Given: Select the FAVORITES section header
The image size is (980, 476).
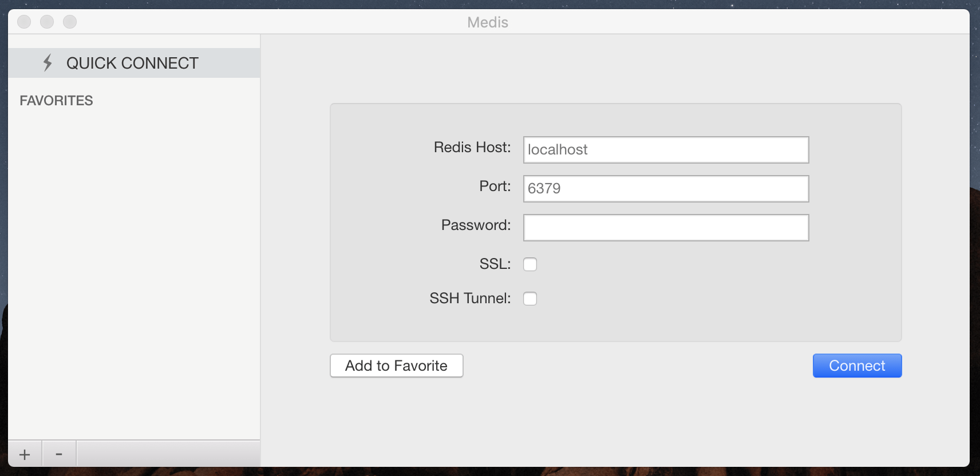Looking at the screenshot, I should [x=56, y=100].
